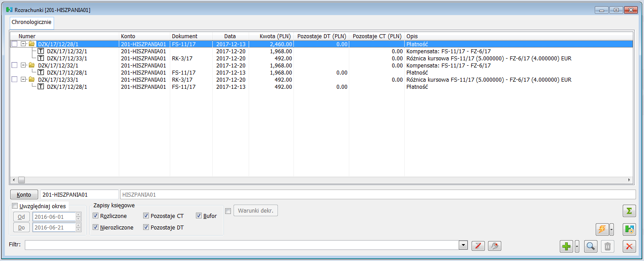The width and height of the screenshot is (644, 261).
Task: Open the Filtr combo box dropdown arrow
Action: [464, 245]
